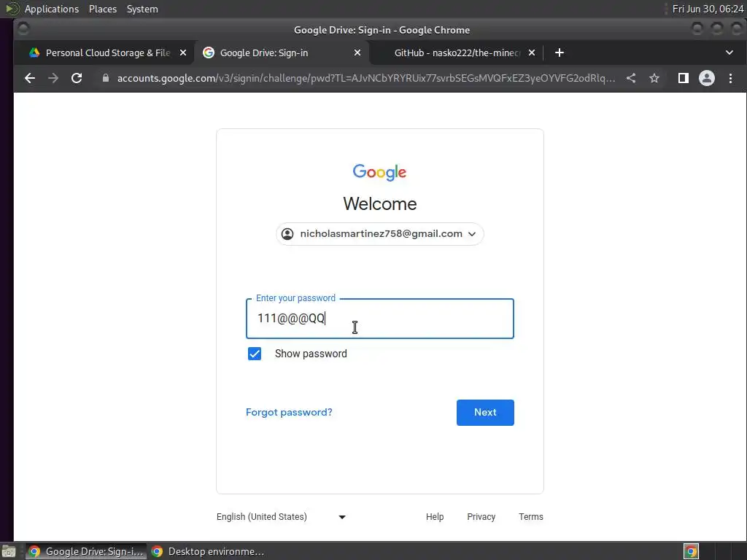Click the Google logo
This screenshot has width=747, height=560.
(379, 172)
